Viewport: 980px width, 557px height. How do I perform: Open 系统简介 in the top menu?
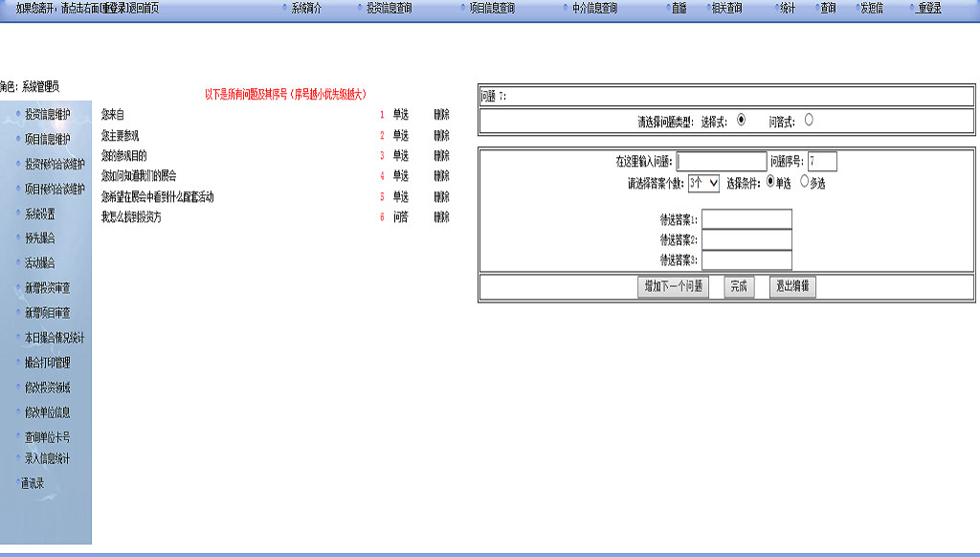coord(306,8)
